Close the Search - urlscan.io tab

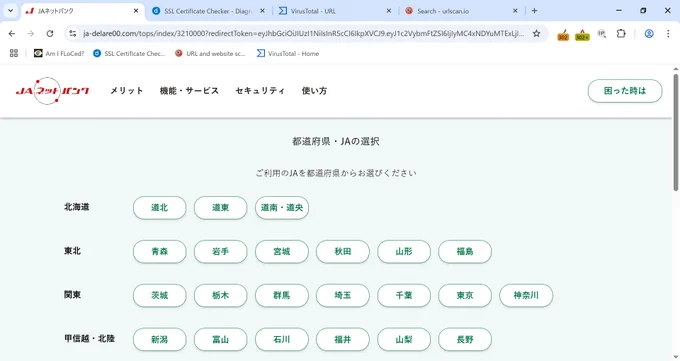coord(515,10)
